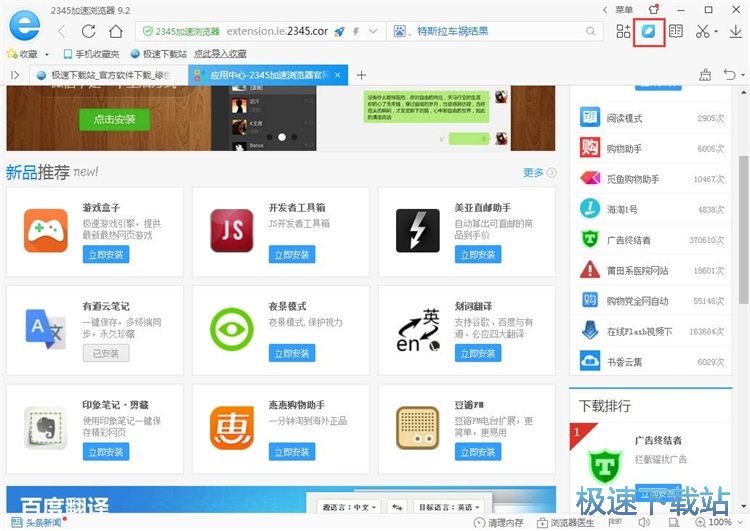Reload the page with refresh icon

tap(88, 32)
